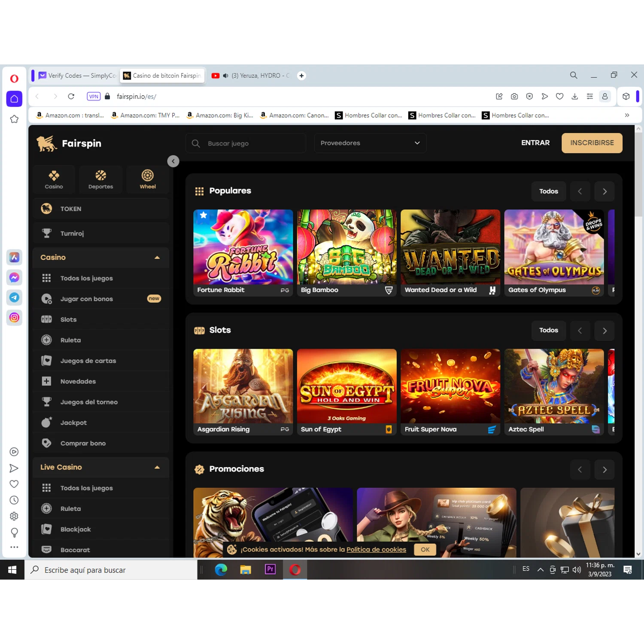The height and width of the screenshot is (644, 644).
Task: Open the Proveedores dropdown
Action: (371, 143)
